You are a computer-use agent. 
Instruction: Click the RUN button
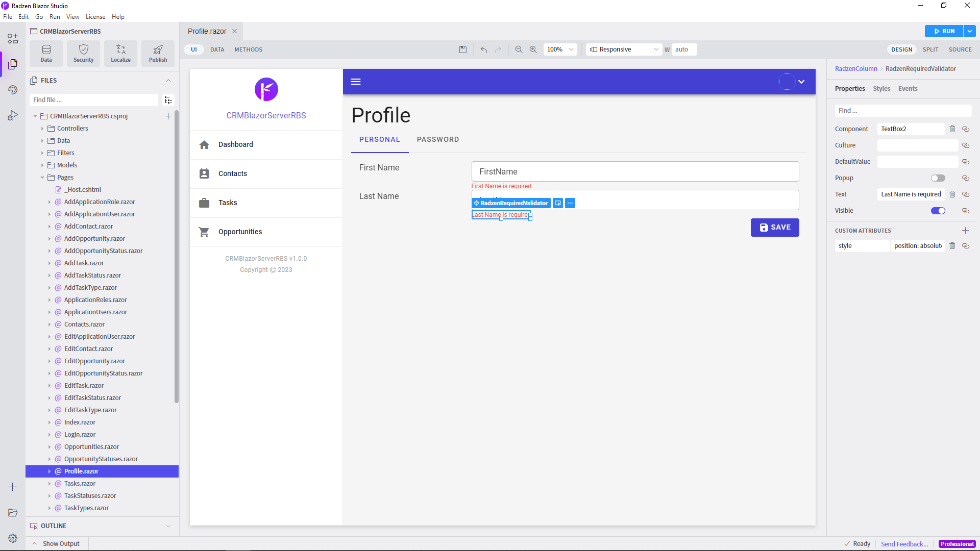tap(944, 31)
